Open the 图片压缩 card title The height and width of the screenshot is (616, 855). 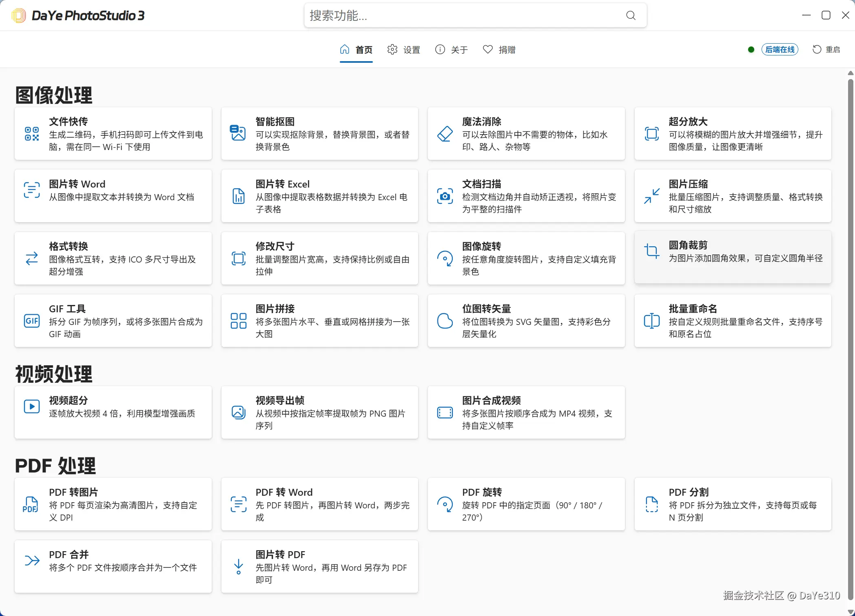pos(688,184)
